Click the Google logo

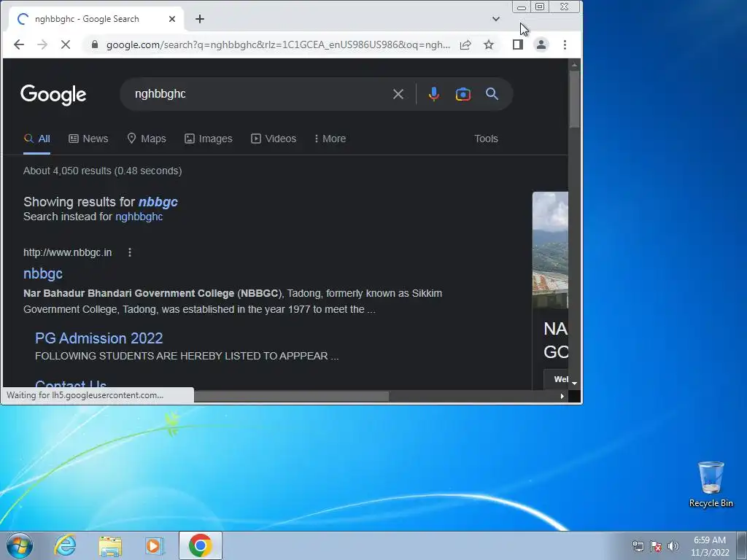pos(53,95)
